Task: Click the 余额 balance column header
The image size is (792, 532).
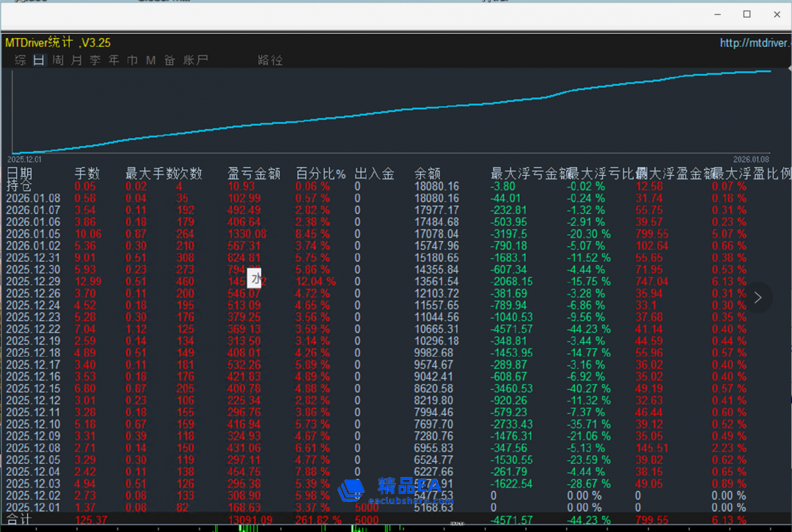Action: (x=428, y=174)
